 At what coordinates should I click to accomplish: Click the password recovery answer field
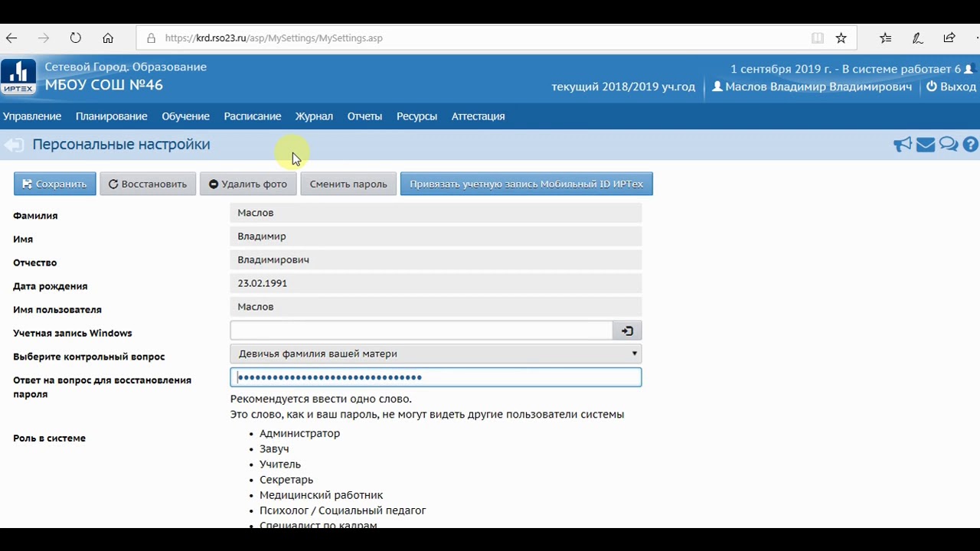[436, 377]
